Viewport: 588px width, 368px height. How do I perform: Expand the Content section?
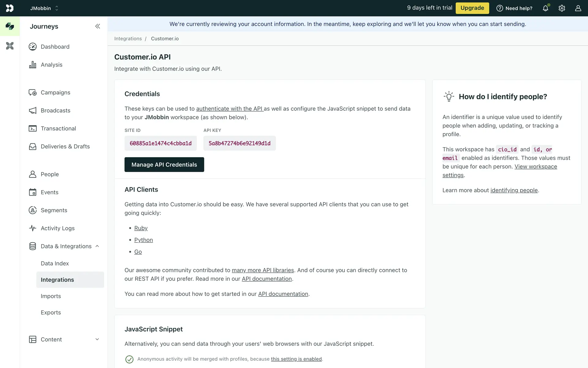tap(97, 339)
